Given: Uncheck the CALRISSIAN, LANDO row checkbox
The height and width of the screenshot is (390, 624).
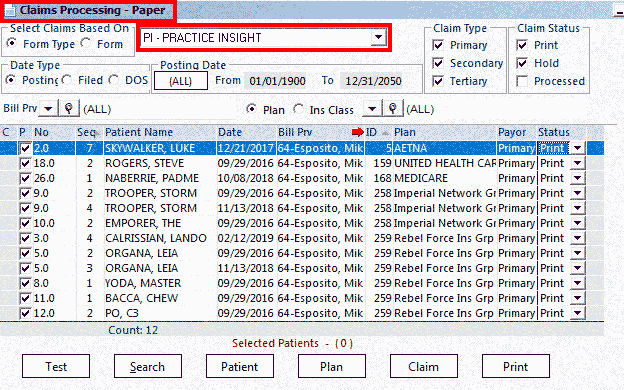Looking at the screenshot, I should (25, 238).
